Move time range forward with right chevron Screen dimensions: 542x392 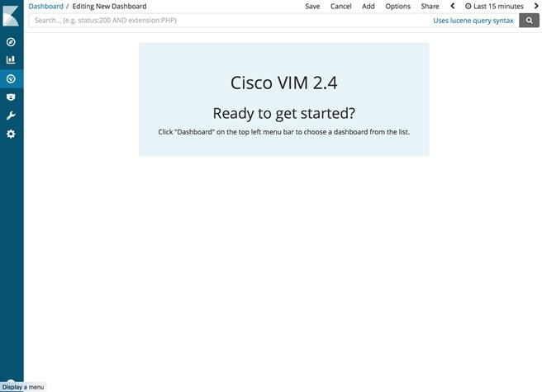[536, 6]
